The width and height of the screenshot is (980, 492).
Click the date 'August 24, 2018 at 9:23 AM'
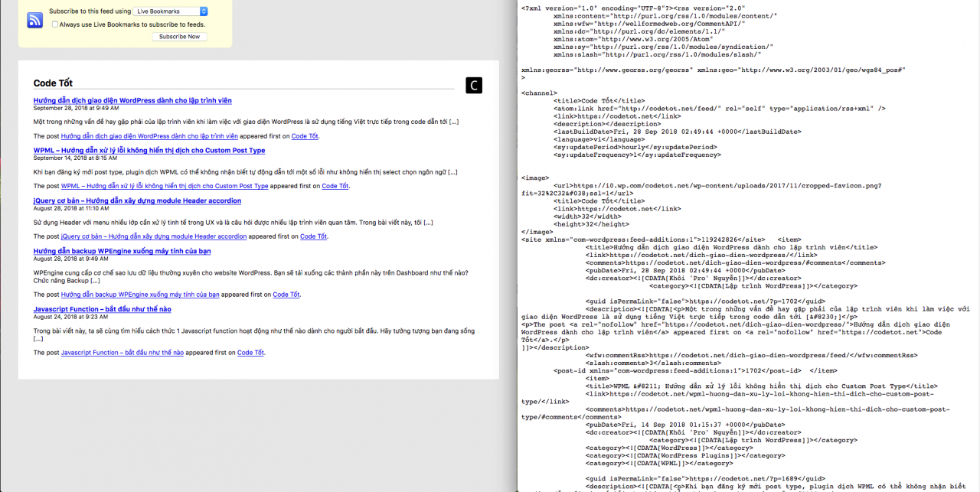pos(70,316)
